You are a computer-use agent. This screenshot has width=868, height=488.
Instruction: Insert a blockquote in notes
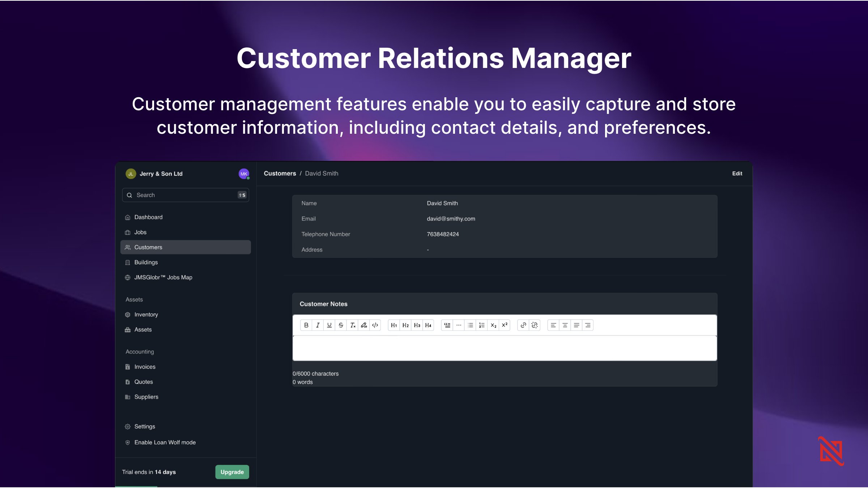tap(447, 325)
